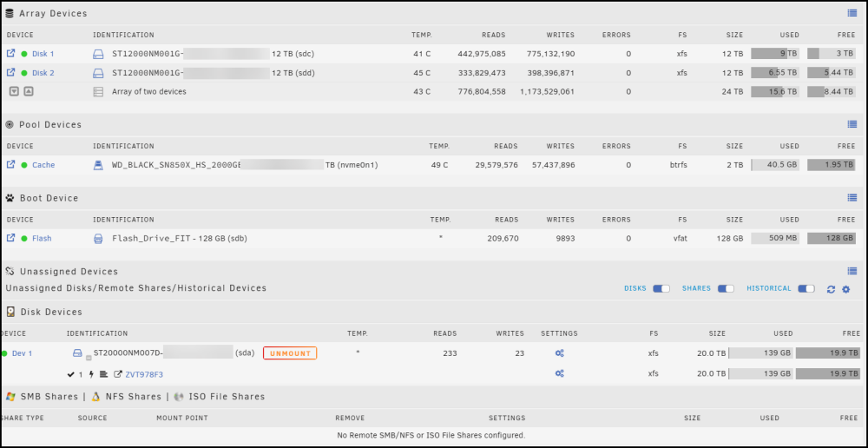
Task: Click the Pool Devices list view icon
Action: 852,125
